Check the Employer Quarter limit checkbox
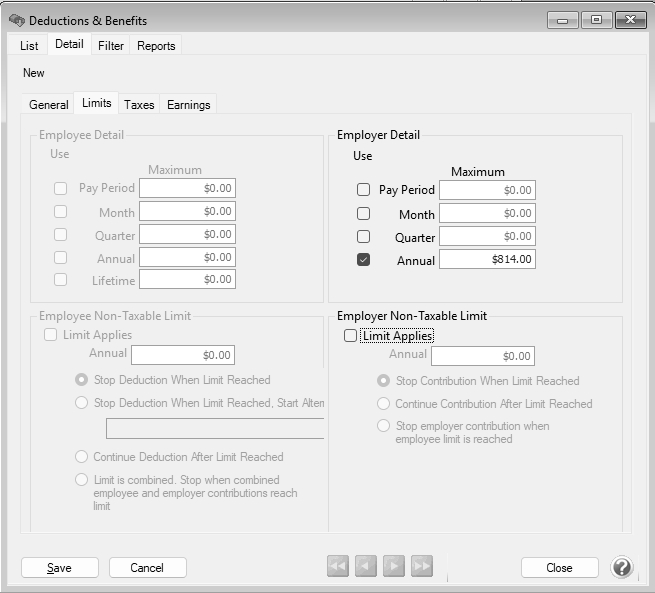Screen dimensions: 655x593 pyautogui.click(x=364, y=237)
